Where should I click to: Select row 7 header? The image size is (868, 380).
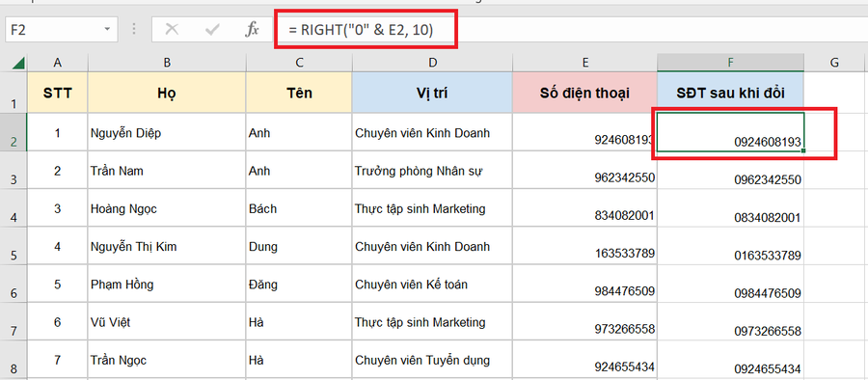[14, 322]
